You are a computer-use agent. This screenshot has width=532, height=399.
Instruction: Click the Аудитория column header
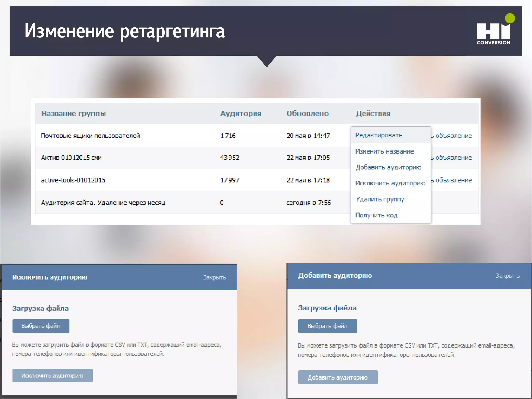click(x=241, y=114)
